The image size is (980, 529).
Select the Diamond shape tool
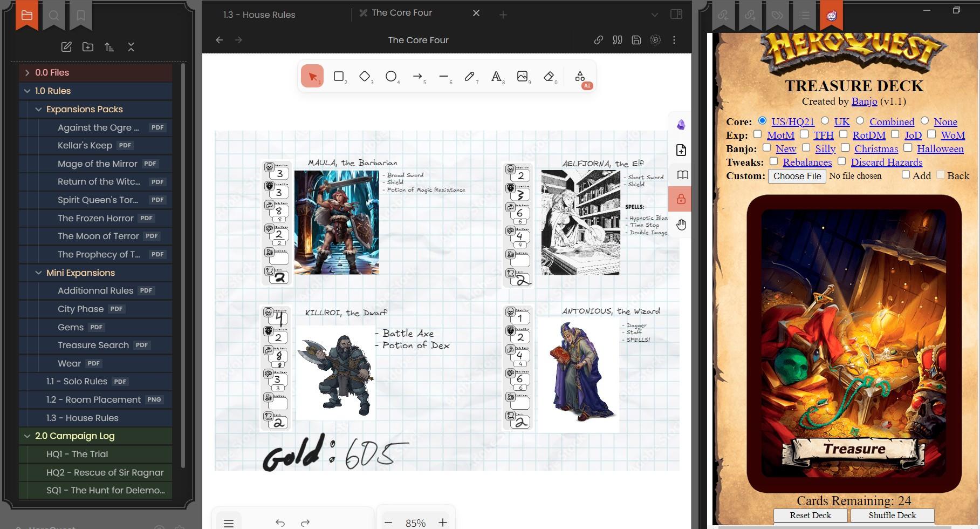click(x=365, y=77)
